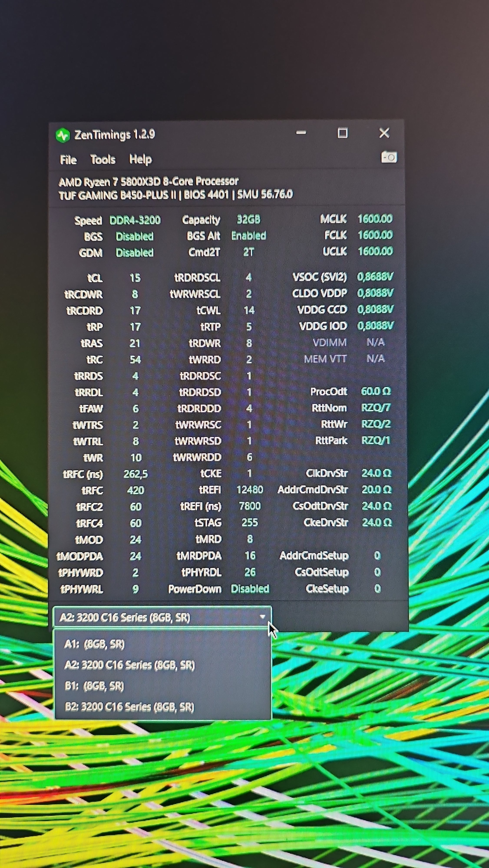This screenshot has width=489, height=868.
Task: Click the VDIMM value N/A
Action: [x=376, y=342]
